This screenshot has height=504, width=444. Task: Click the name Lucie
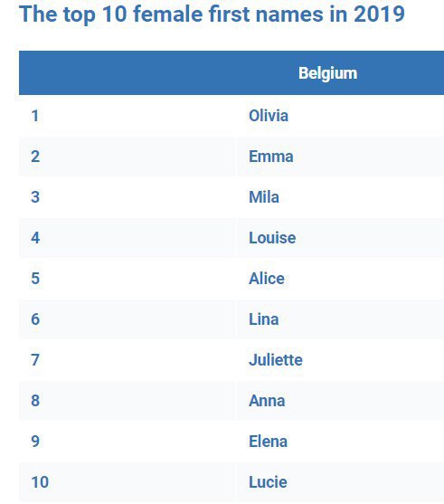tap(268, 482)
